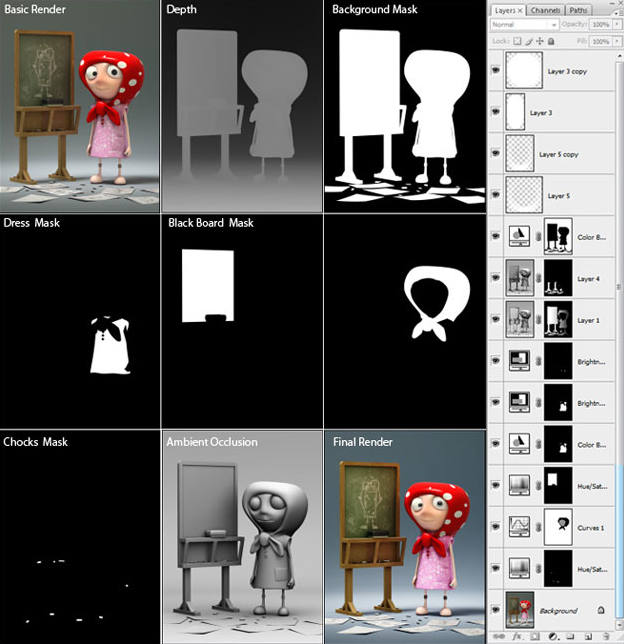Click the layers list scroll-down arrow
The image size is (624, 644).
coord(619,625)
